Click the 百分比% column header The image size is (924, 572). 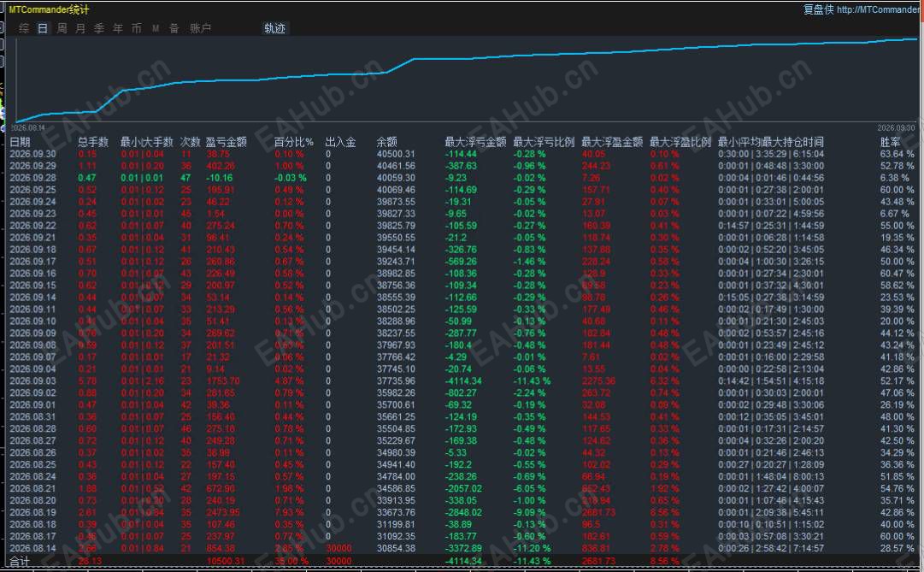(293, 142)
